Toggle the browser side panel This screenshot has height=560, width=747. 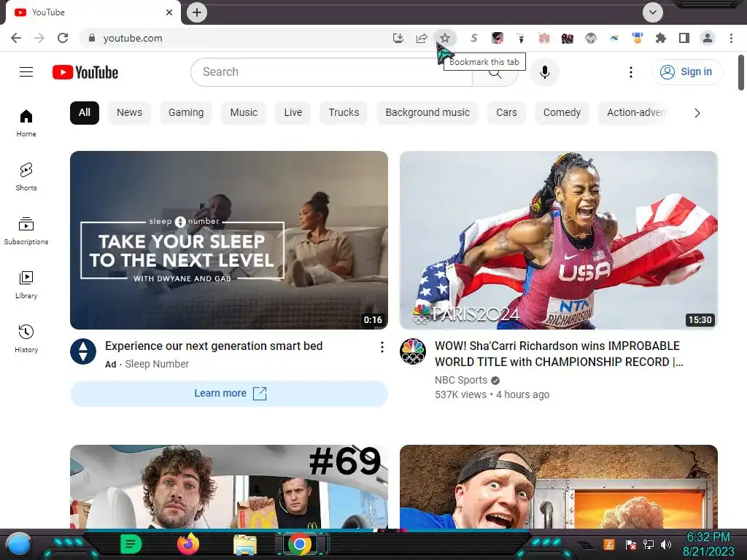pyautogui.click(x=684, y=38)
